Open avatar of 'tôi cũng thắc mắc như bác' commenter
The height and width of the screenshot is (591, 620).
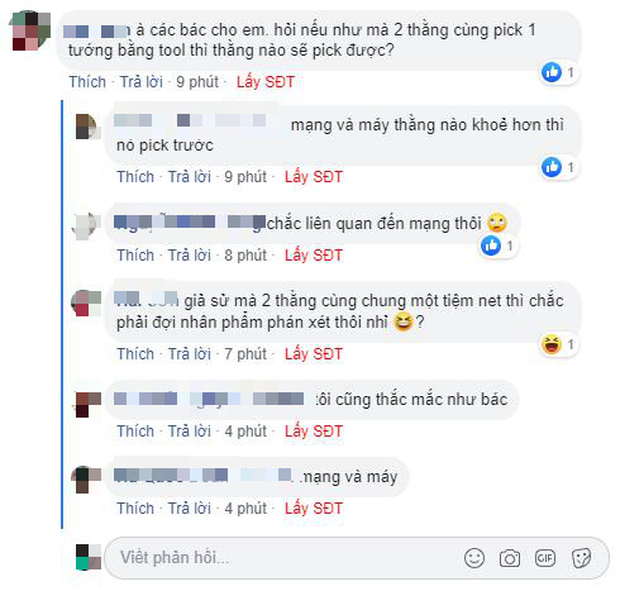(88, 404)
